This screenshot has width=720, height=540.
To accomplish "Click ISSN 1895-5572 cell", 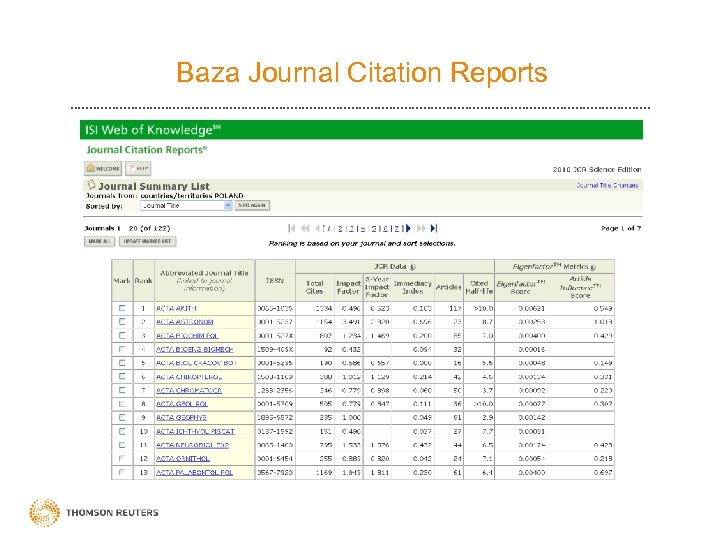I will (x=275, y=418).
